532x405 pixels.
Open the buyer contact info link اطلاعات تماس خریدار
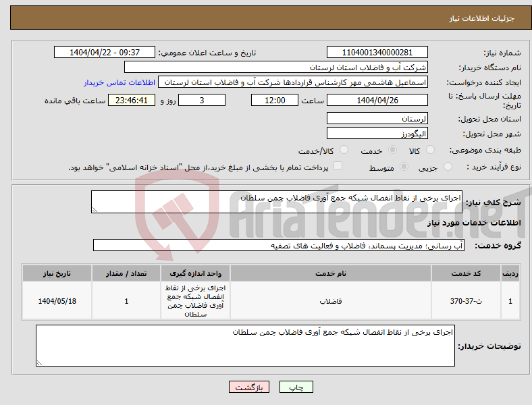[119, 82]
